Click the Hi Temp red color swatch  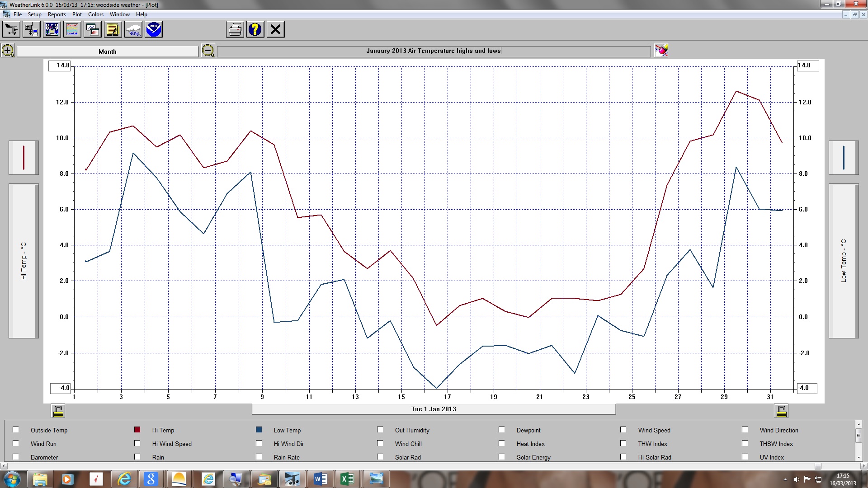137,430
